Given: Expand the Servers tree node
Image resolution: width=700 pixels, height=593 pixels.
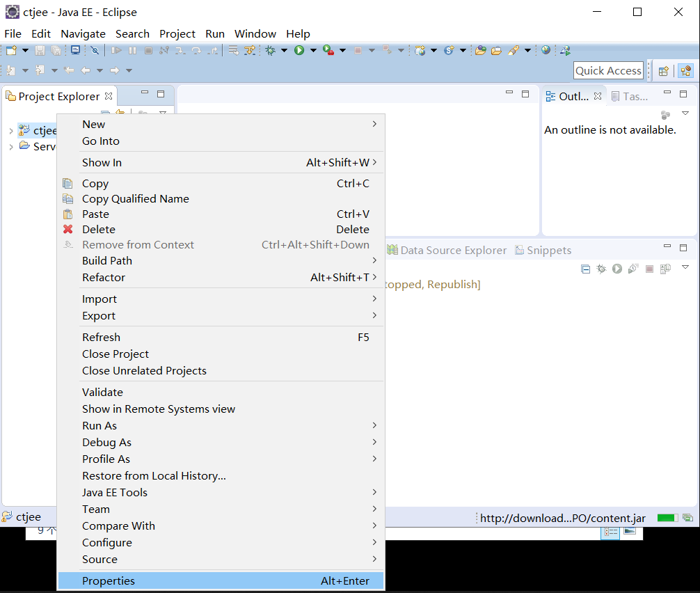Looking at the screenshot, I should click(x=11, y=147).
